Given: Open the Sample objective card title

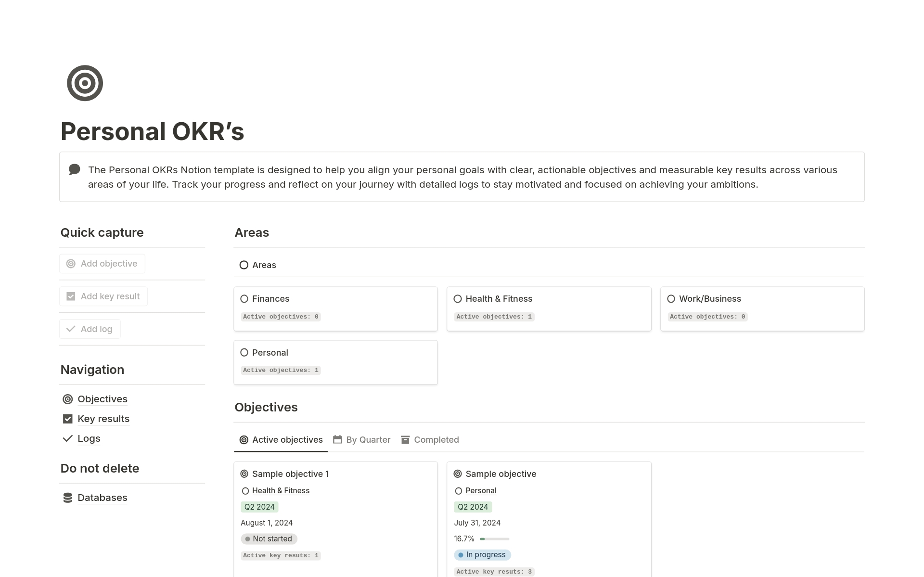Looking at the screenshot, I should tap(501, 474).
